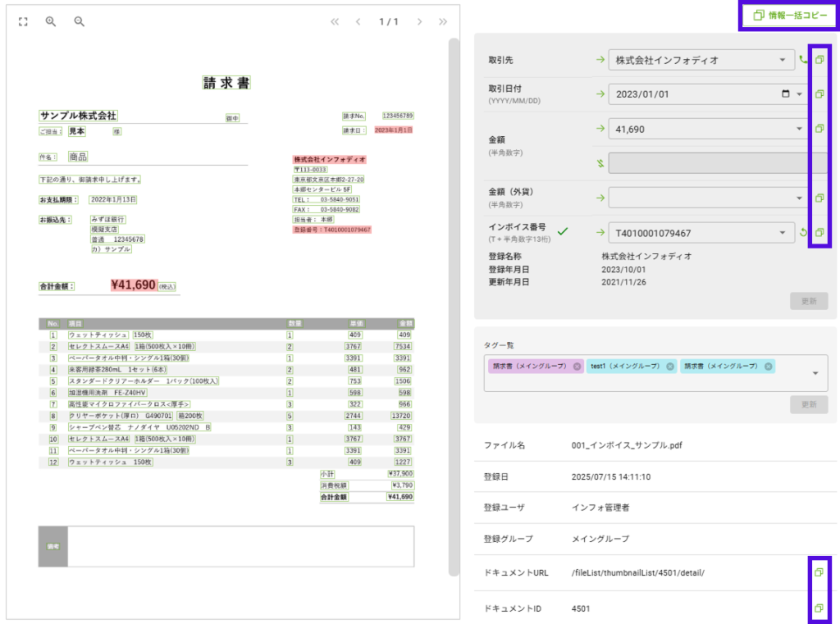Expand the 金額(外貨) dropdown
Screen dimensions: 840x624
[799, 198]
